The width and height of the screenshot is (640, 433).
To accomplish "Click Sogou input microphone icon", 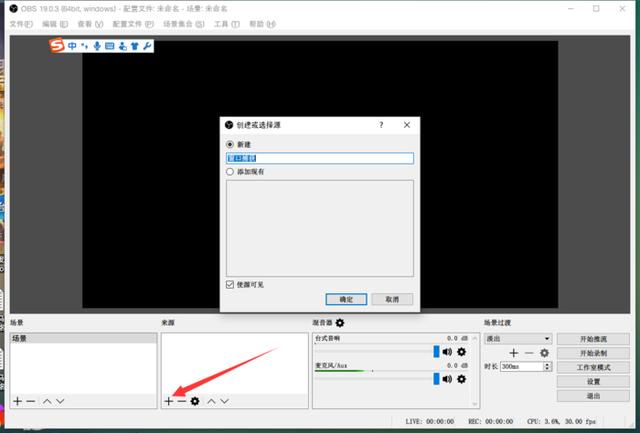I will pyautogui.click(x=97, y=46).
